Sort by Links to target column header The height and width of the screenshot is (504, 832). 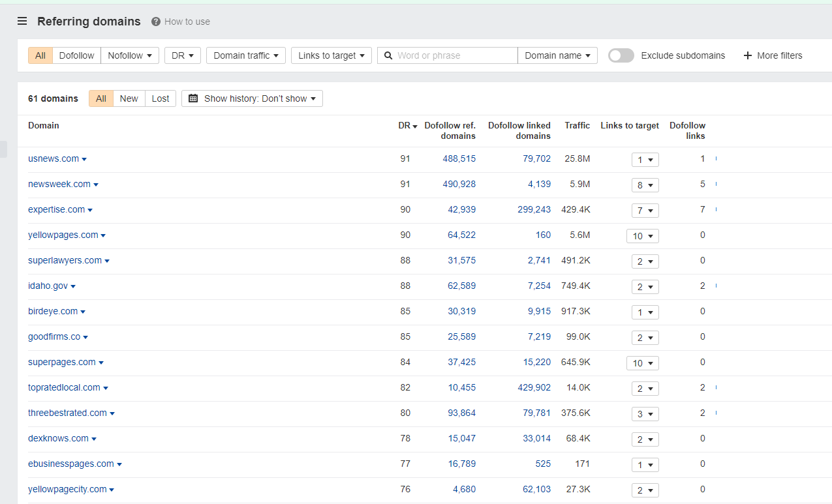click(x=630, y=125)
